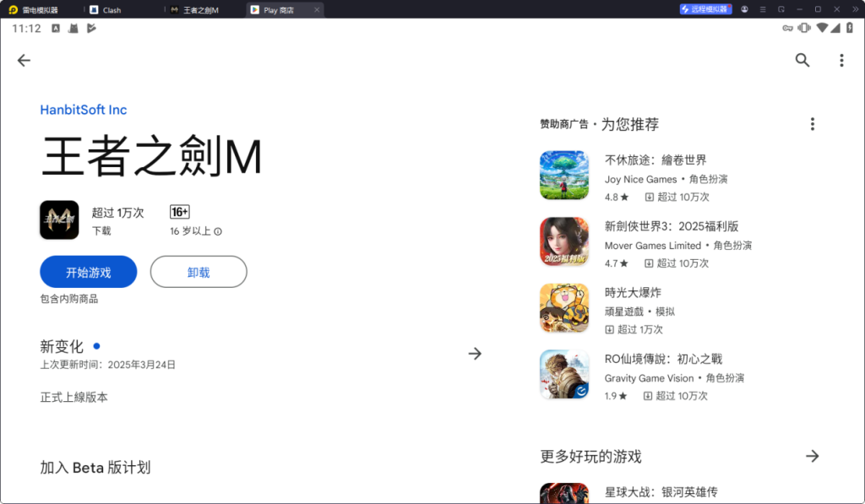Click Mover Games Limited developer text
The image size is (865, 504).
[653, 246]
